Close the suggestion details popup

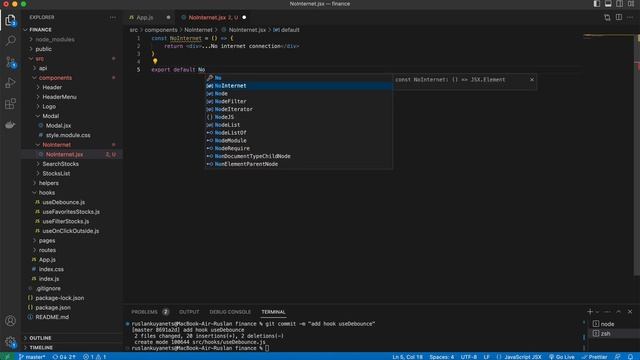531,80
